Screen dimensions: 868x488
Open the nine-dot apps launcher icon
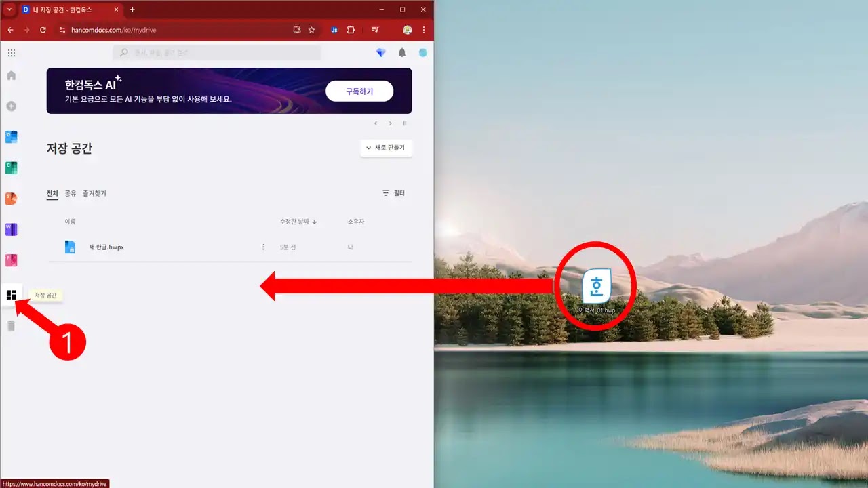click(x=12, y=53)
